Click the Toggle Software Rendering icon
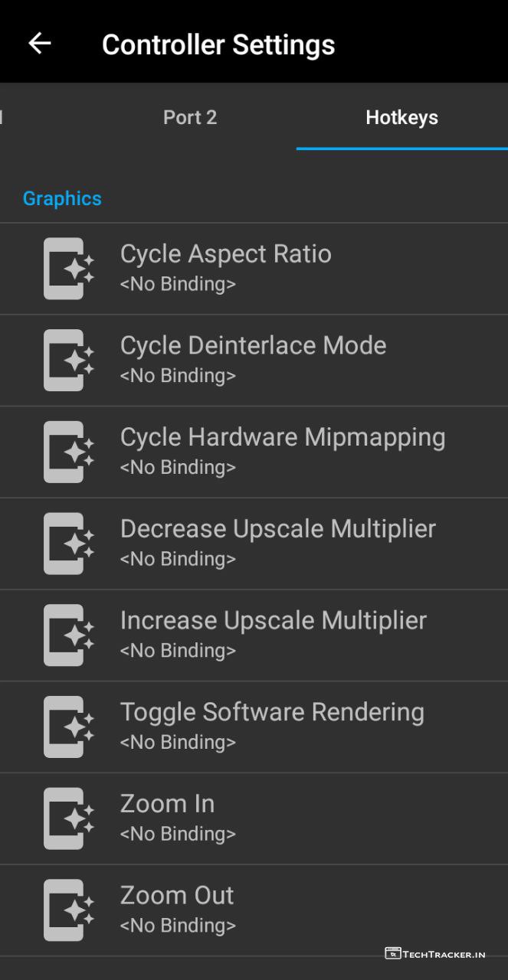The width and height of the screenshot is (508, 980). pos(68,727)
